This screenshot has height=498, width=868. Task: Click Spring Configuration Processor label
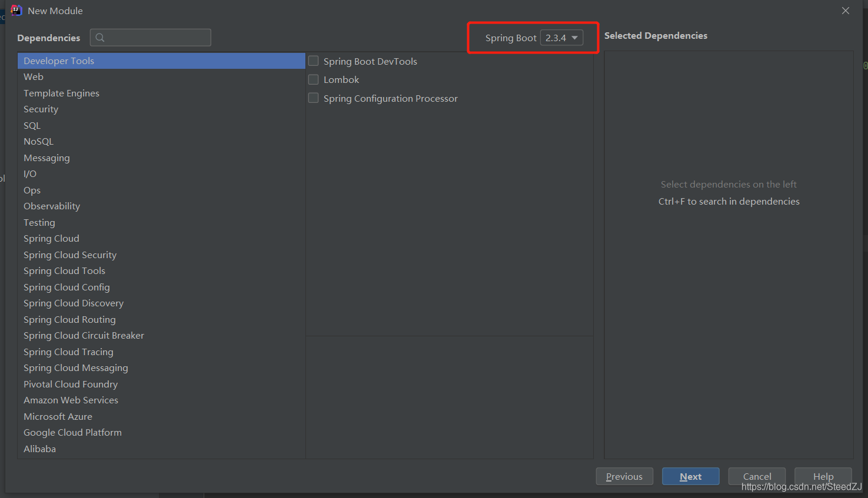pyautogui.click(x=391, y=98)
